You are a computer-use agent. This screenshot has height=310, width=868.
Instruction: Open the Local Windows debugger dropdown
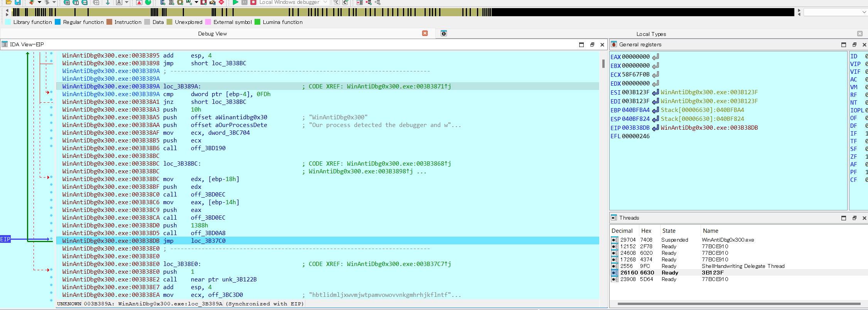(x=325, y=2)
